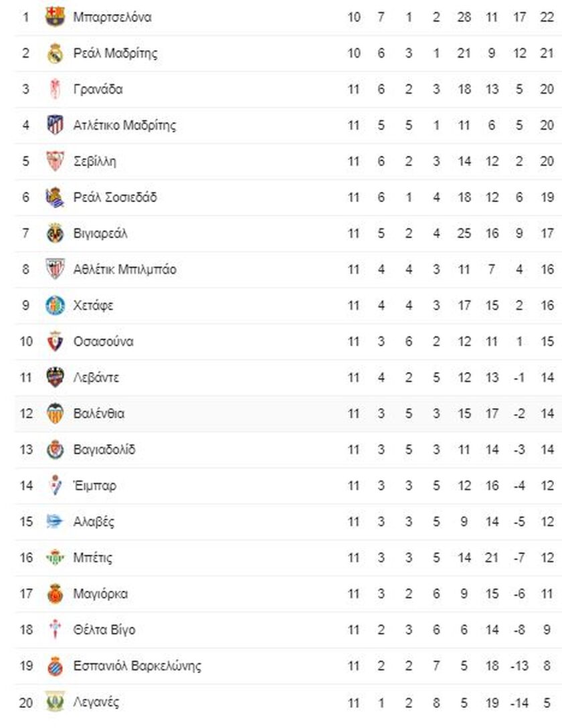The height and width of the screenshot is (728, 562).
Task: Select the highlighted Βαλένθια row
Action: [x=288, y=414]
